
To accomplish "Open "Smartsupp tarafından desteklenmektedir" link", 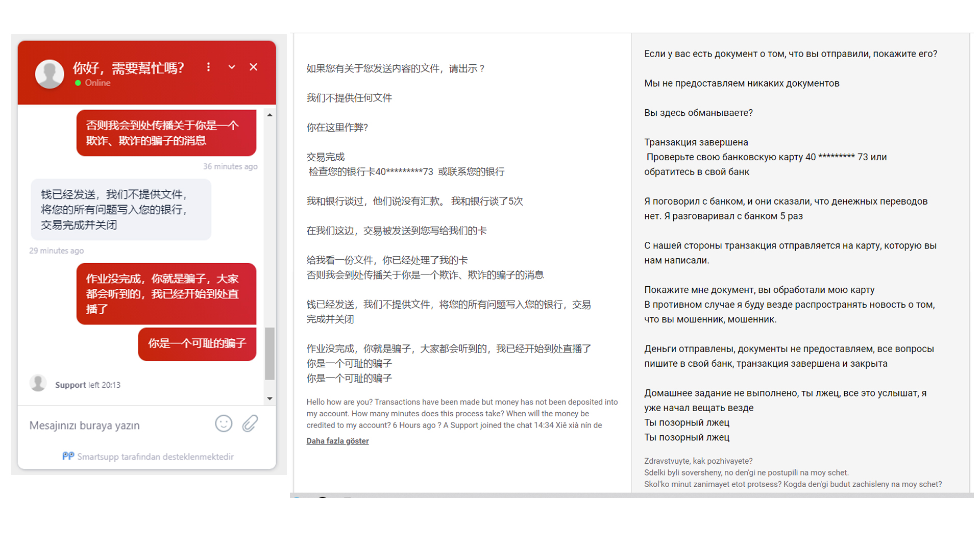I will click(x=155, y=457).
